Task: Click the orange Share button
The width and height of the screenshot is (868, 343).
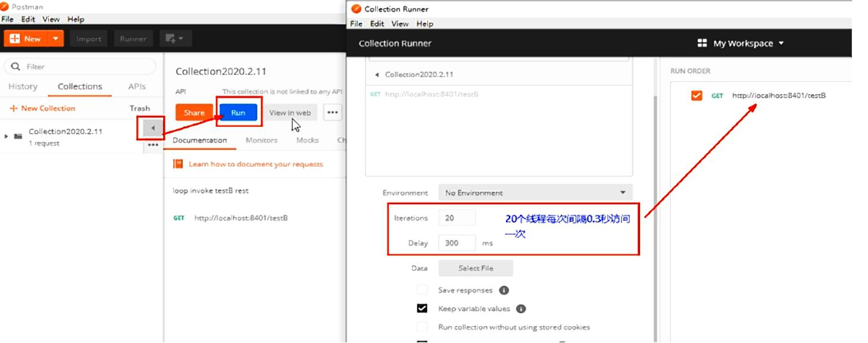Action: (194, 113)
